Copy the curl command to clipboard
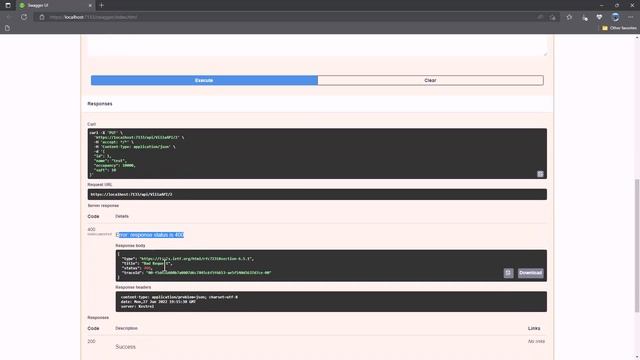The image size is (640, 360). pos(540,174)
